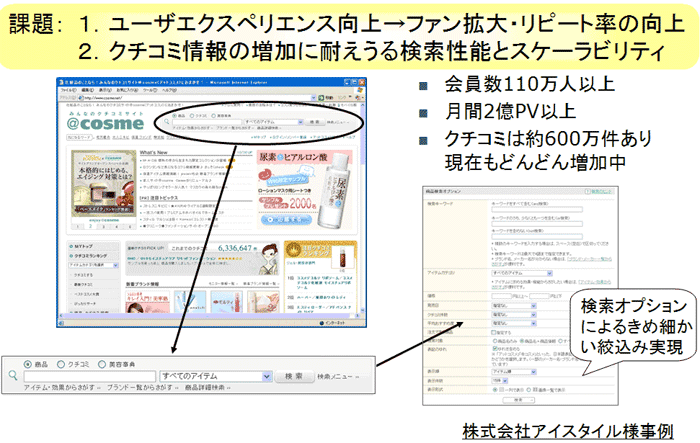This screenshot has height=443, width=700.
Task: Open the ツール menu in Internet Explorer
Action: 150,90
